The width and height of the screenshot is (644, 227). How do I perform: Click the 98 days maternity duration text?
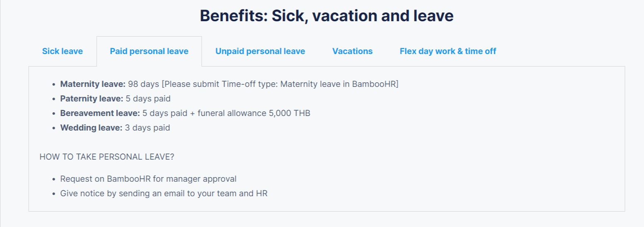pyautogui.click(x=144, y=84)
